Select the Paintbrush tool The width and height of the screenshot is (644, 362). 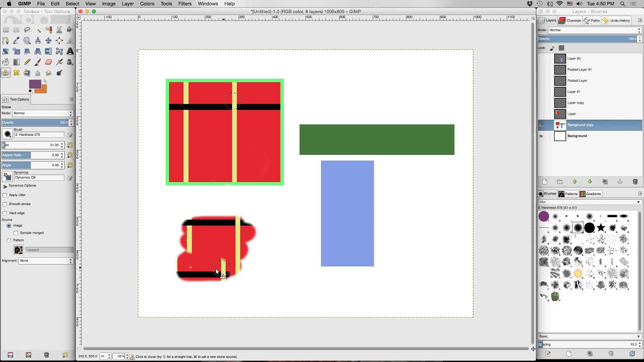38,62
